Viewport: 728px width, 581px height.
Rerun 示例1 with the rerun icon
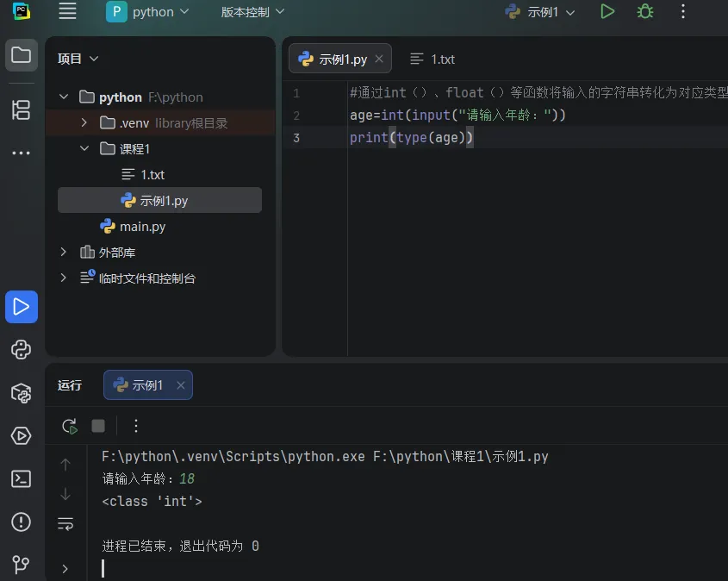pos(70,426)
